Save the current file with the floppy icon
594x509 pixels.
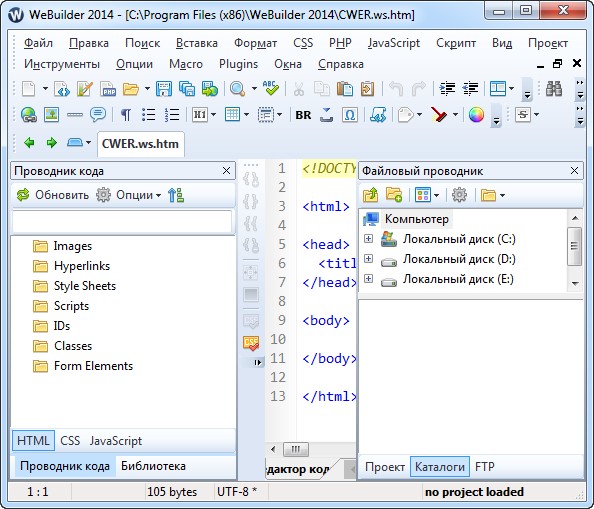pyautogui.click(x=164, y=89)
